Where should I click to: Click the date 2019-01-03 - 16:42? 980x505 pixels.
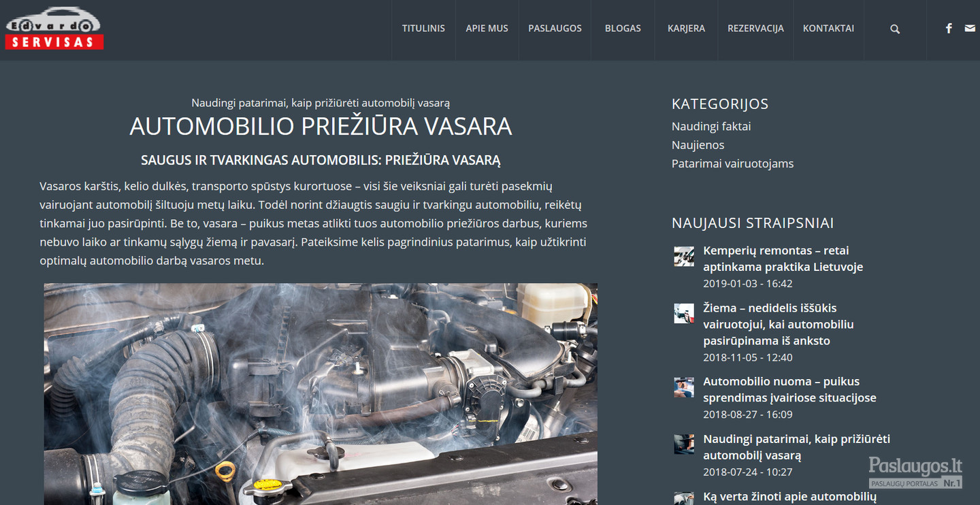click(x=748, y=284)
